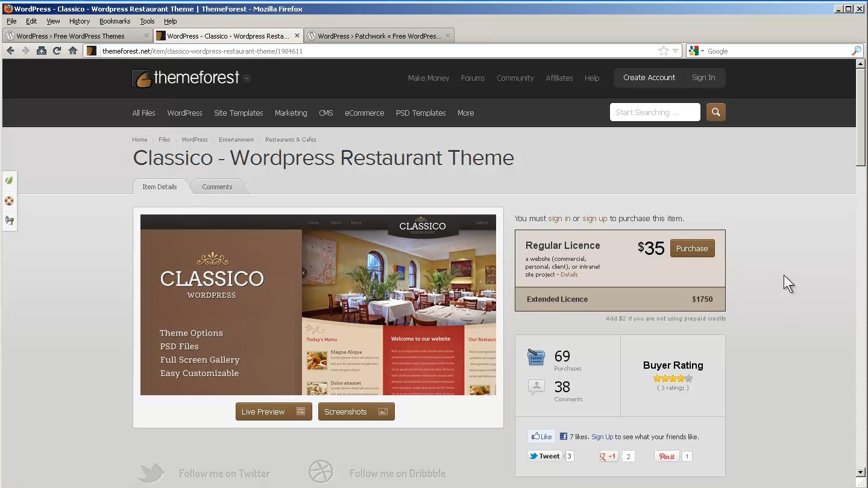Screen dimensions: 868x488
Task: Click Sign In in header
Action: point(703,78)
